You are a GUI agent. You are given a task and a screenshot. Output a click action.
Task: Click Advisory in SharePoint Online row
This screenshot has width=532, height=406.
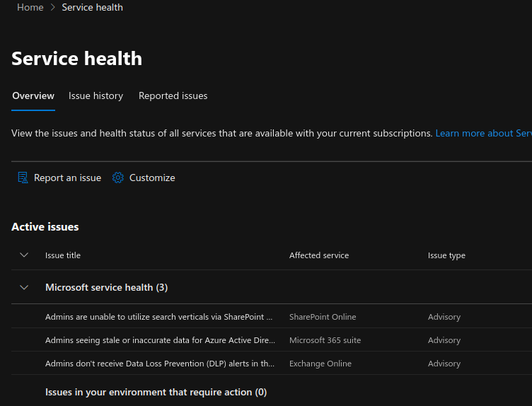coord(444,317)
